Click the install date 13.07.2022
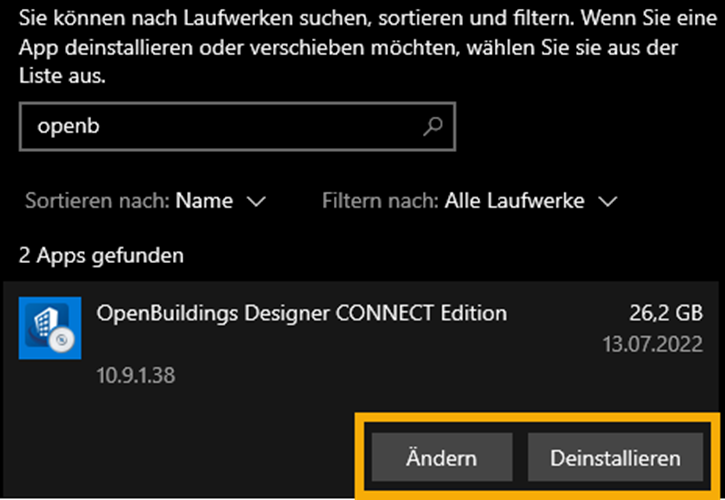The width and height of the screenshot is (725, 500). click(652, 344)
